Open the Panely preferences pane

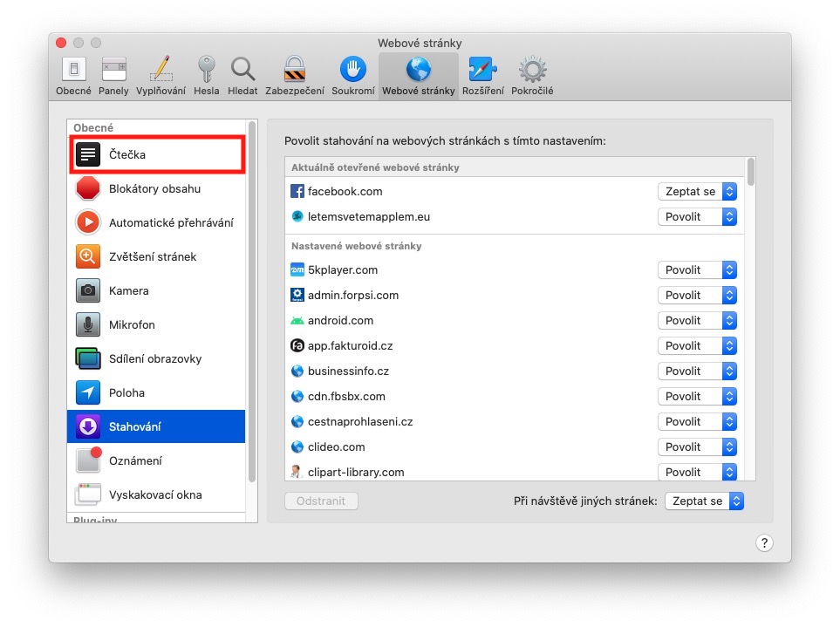113,76
